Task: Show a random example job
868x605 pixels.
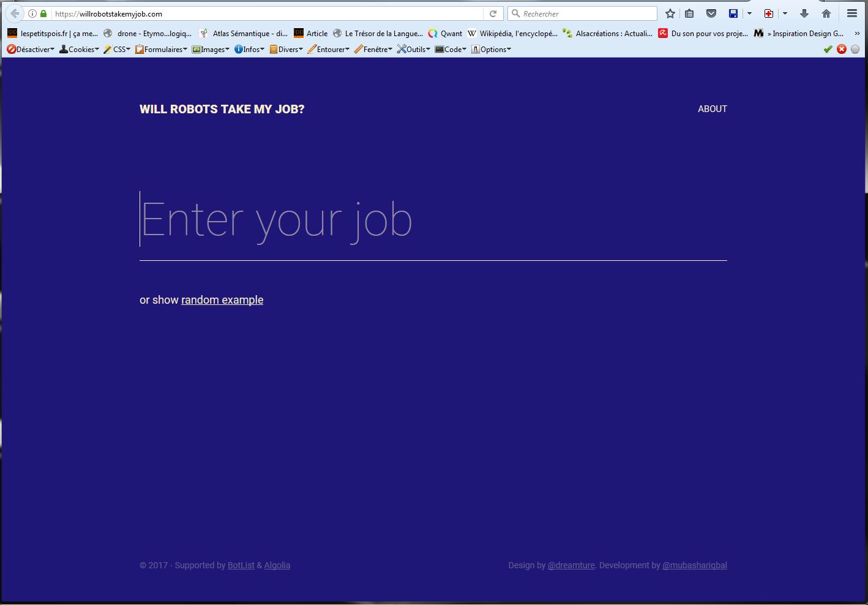Action: [x=222, y=300]
